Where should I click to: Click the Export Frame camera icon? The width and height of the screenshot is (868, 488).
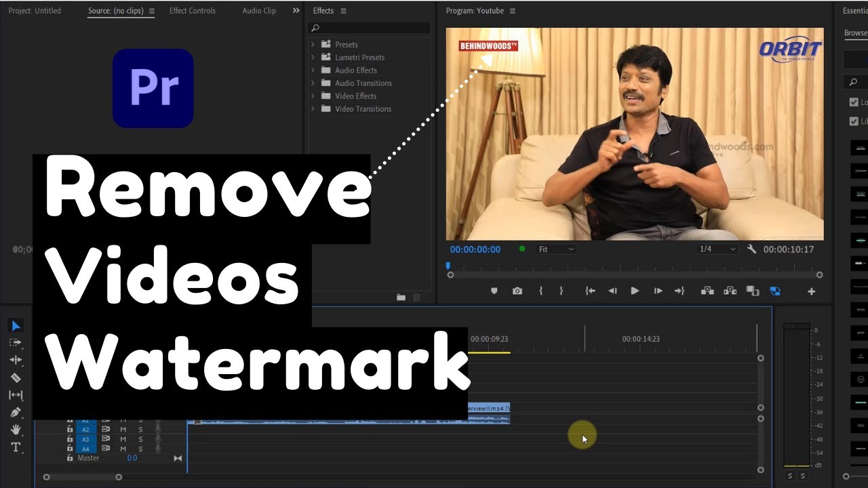[517, 291]
